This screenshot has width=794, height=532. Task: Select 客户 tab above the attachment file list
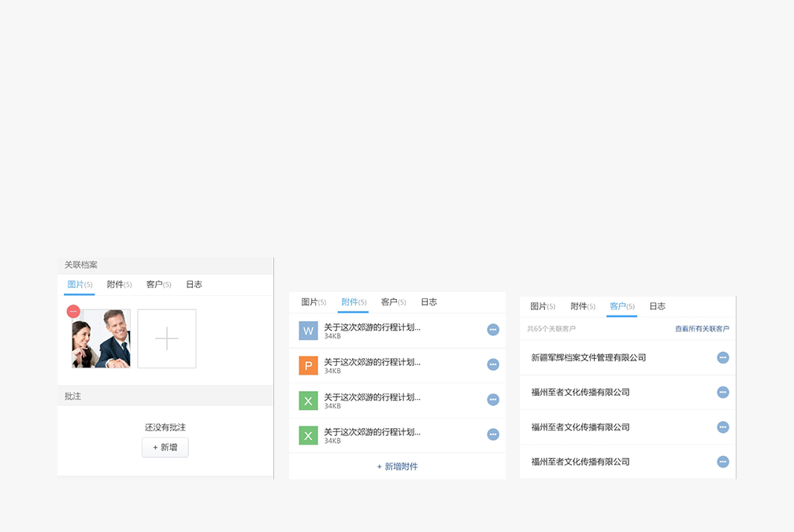[393, 302]
